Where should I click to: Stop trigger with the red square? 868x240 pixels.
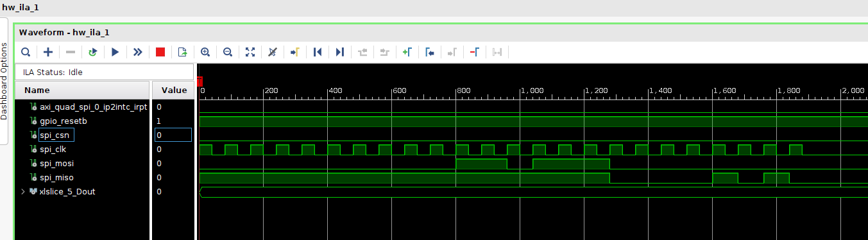(x=160, y=52)
